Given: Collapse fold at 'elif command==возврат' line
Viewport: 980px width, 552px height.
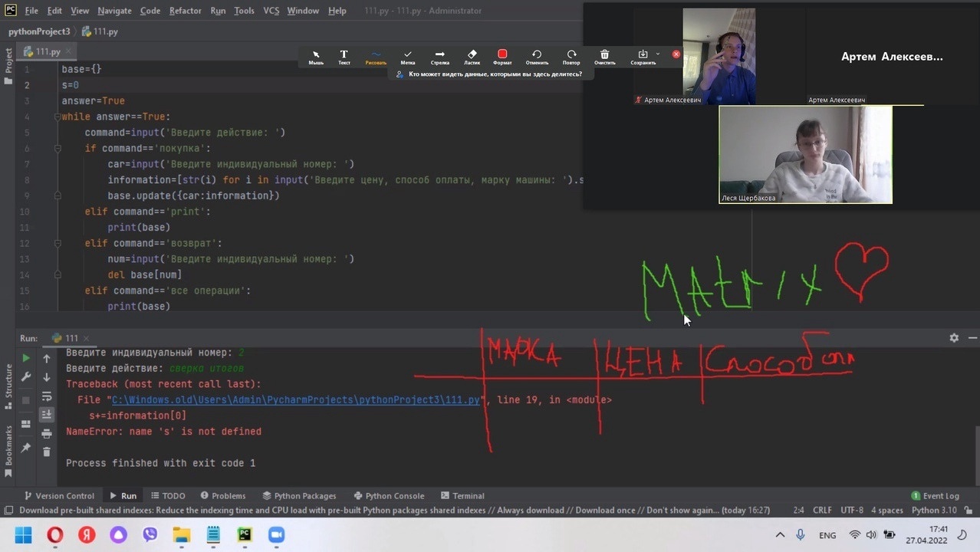Looking at the screenshot, I should [58, 243].
